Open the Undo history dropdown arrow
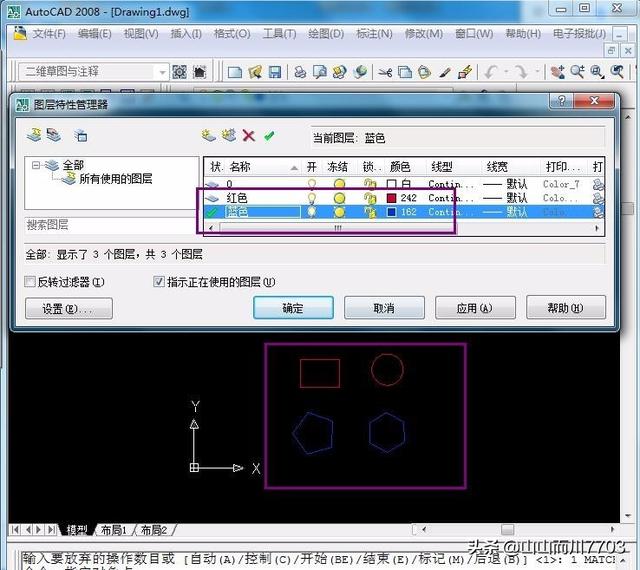Screen dimensions: 640x570 pos(506,72)
